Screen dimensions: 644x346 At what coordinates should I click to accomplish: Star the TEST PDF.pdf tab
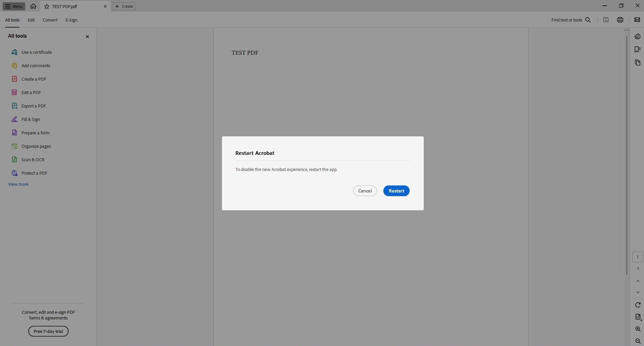(47, 6)
